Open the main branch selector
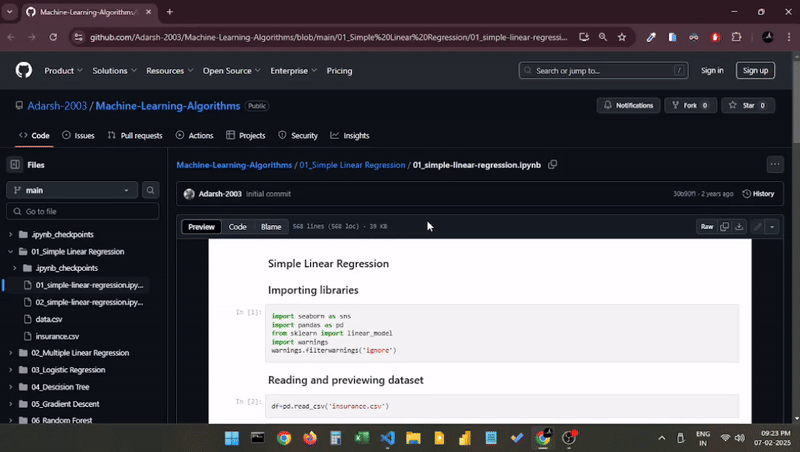Image resolution: width=800 pixels, height=452 pixels. (72, 190)
